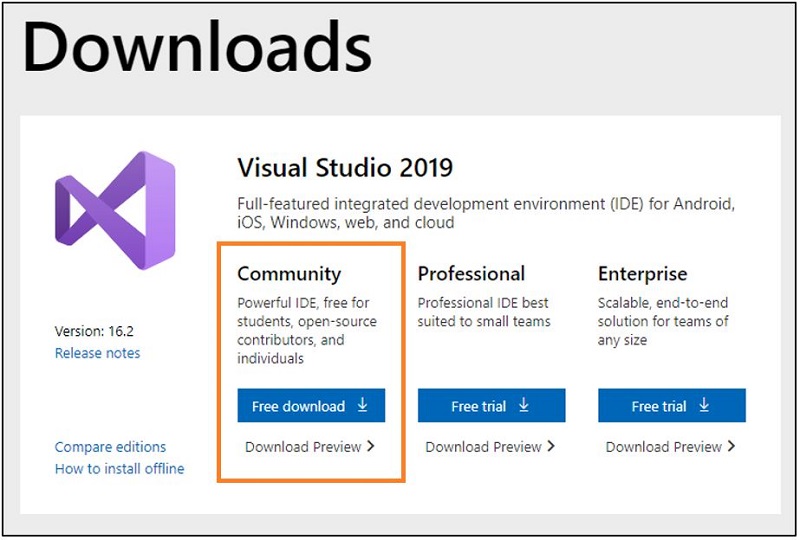Open the Compare editions link
The height and width of the screenshot is (540, 800).
[110, 447]
